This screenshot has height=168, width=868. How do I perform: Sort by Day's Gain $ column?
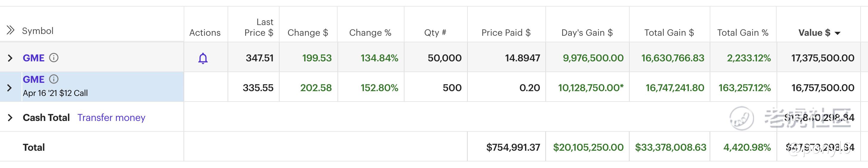(x=587, y=32)
